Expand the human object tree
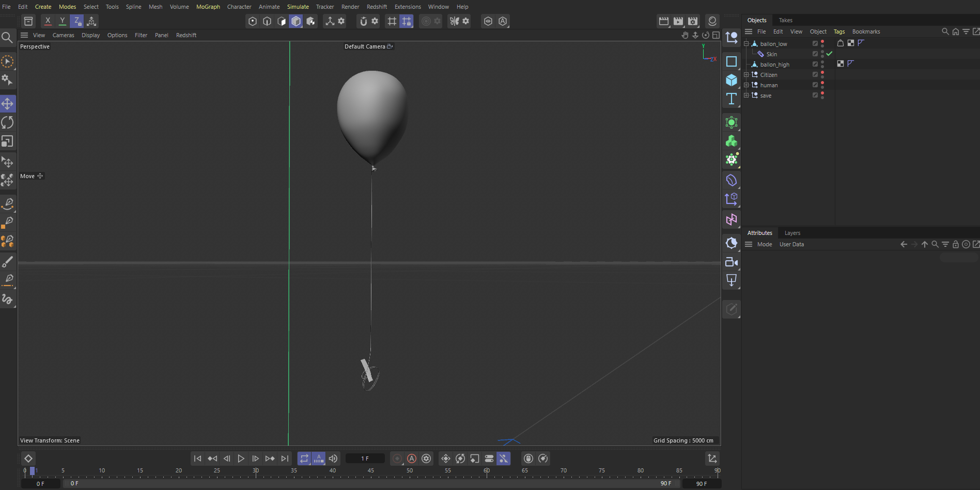The width and height of the screenshot is (980, 490). [x=746, y=85]
